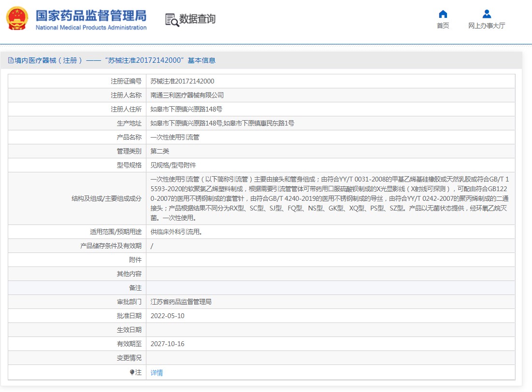This screenshot has width=532, height=392.
Task: Click the document icon before 境内医疗器械
Action: (x=11, y=60)
